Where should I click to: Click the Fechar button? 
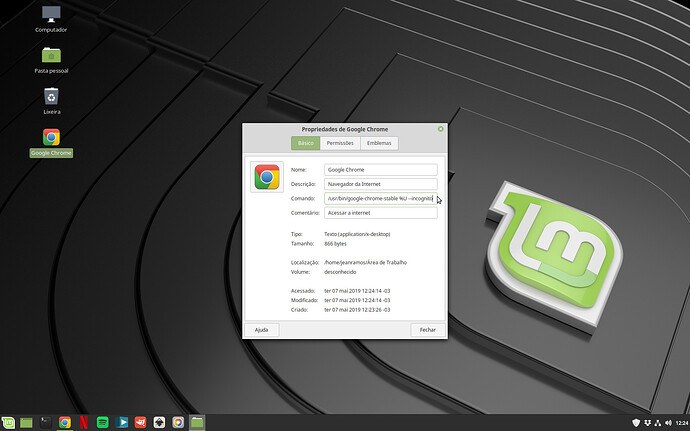(x=428, y=330)
